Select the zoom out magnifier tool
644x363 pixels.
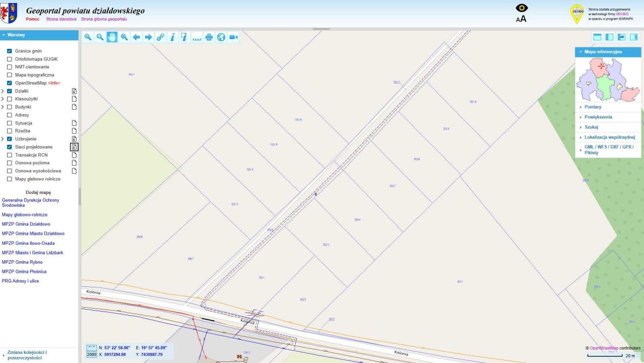(x=100, y=37)
